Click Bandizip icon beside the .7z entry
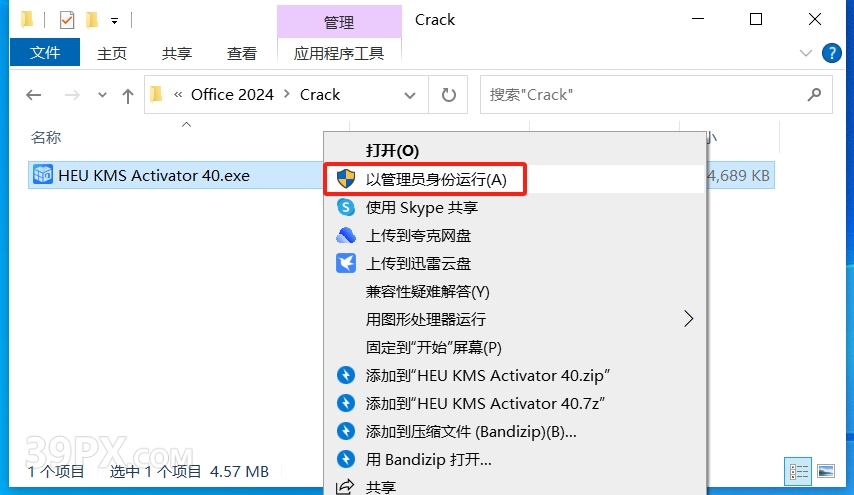 pyautogui.click(x=346, y=404)
